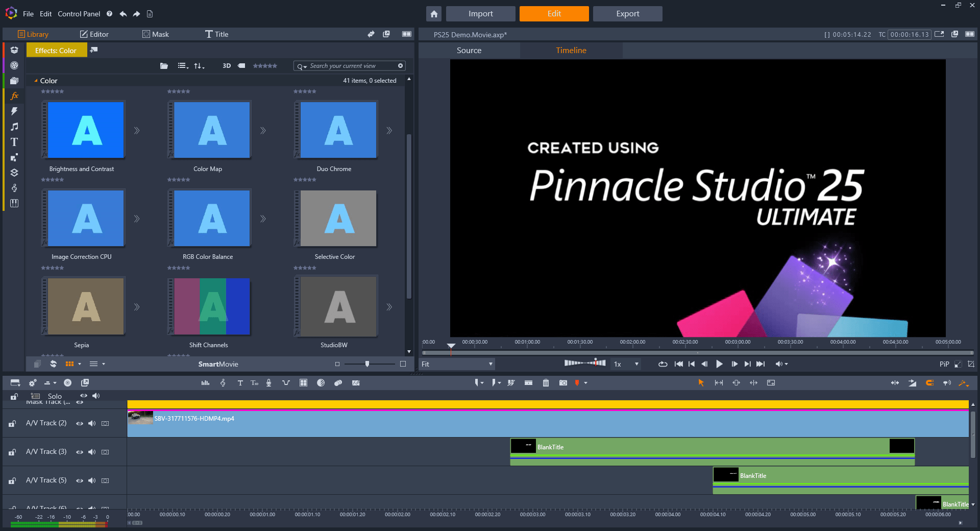The image size is (980, 531).
Task: Toggle the lock on A/V Track (5)
Action: (x=12, y=480)
